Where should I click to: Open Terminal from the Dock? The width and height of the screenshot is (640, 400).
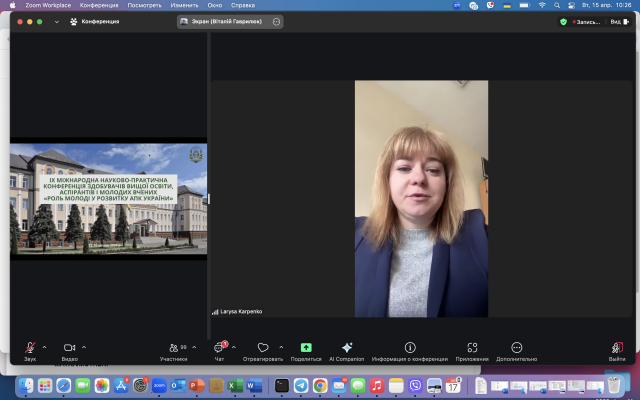click(x=282, y=385)
